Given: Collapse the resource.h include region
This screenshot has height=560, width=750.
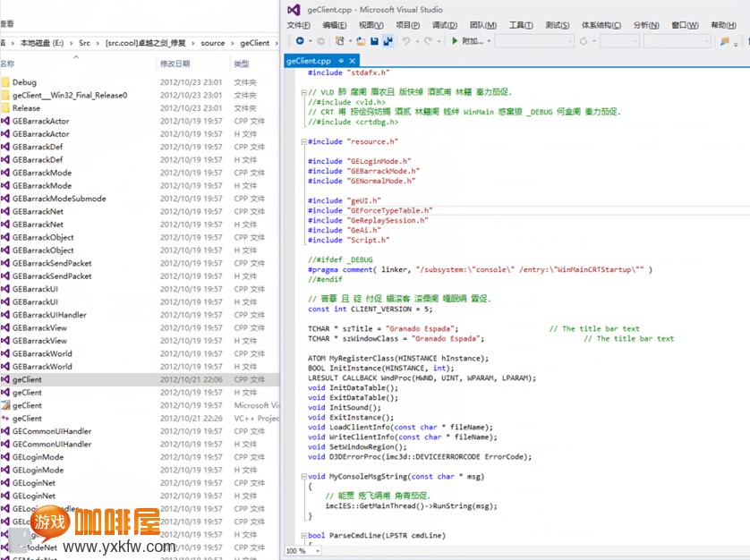Looking at the screenshot, I should click(302, 141).
